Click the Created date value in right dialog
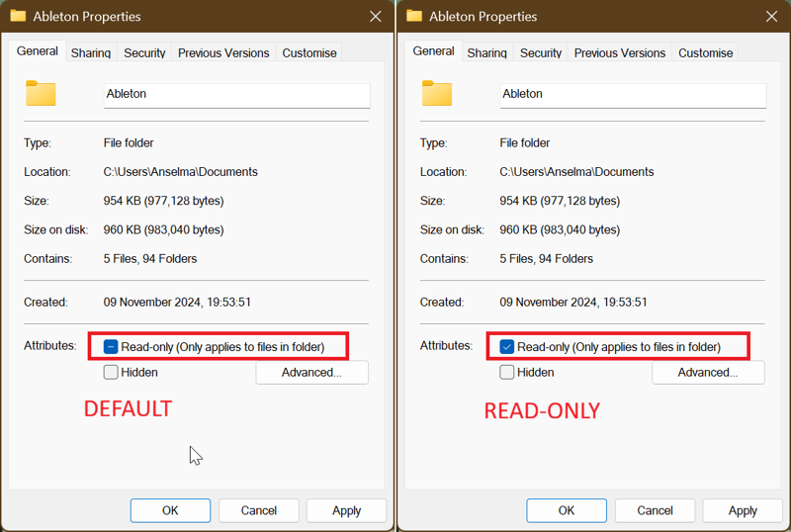Viewport: 791px width, 532px height. pos(573,302)
